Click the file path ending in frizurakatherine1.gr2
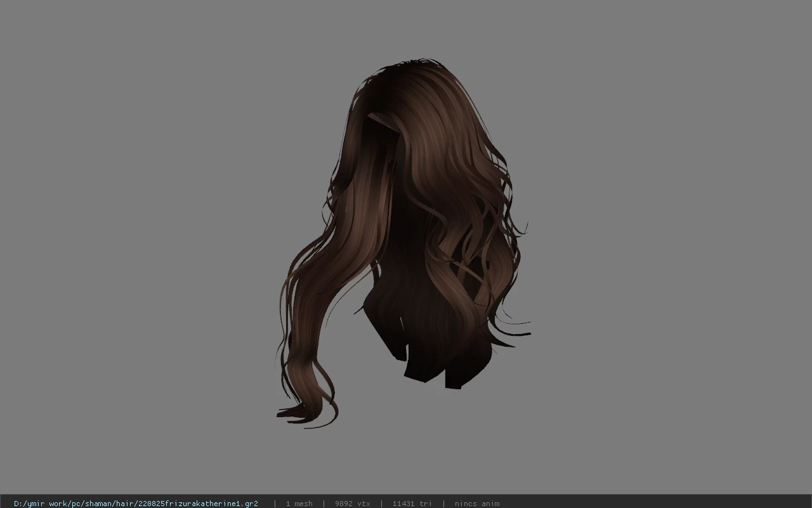Image resolution: width=812 pixels, height=508 pixels. coord(136,504)
